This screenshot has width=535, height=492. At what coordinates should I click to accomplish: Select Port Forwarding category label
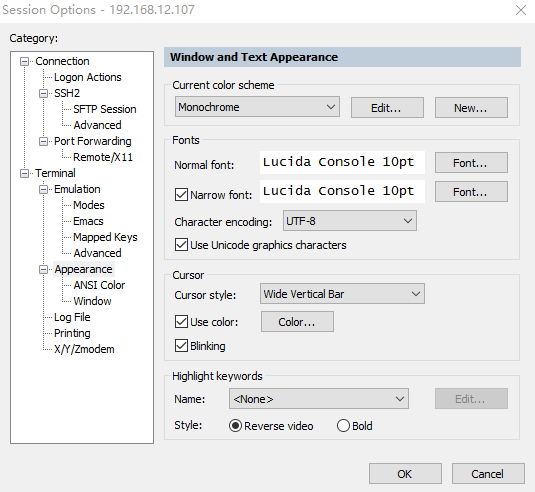pyautogui.click(x=92, y=141)
